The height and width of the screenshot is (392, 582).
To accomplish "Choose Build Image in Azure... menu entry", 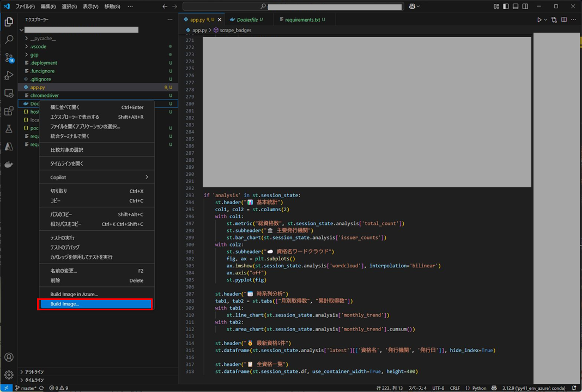I will pyautogui.click(x=74, y=294).
